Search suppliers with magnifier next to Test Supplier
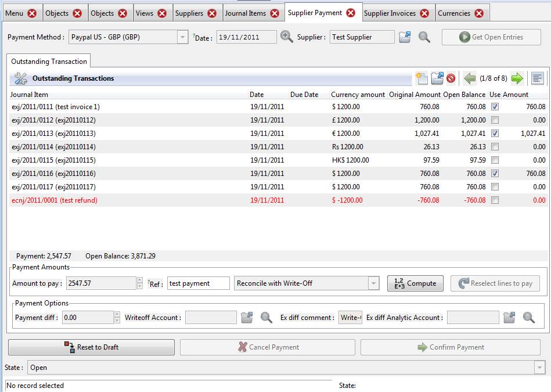The width and height of the screenshot is (551, 392). pos(424,37)
